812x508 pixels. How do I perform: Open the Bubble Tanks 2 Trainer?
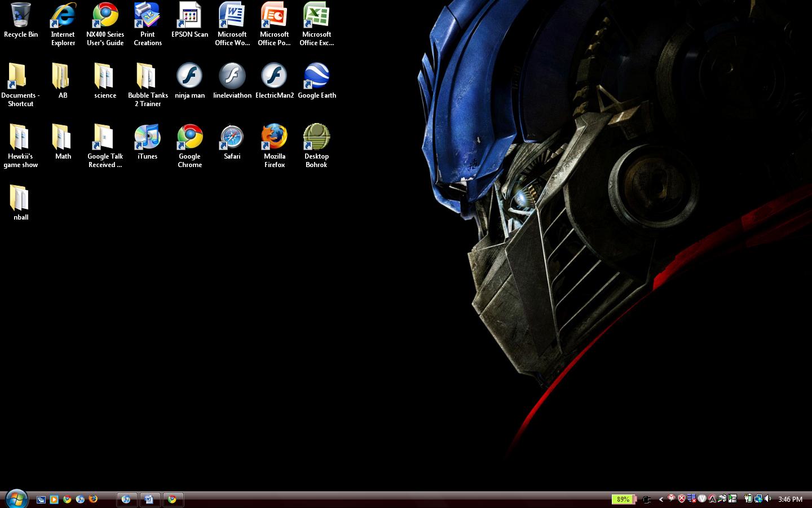147,76
